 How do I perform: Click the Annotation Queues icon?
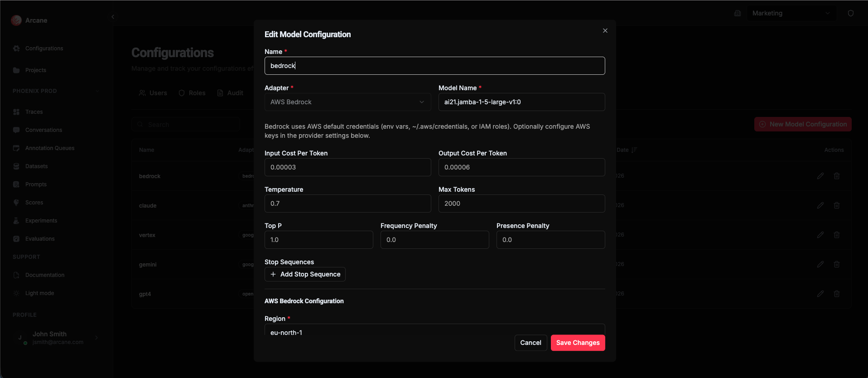(16, 148)
